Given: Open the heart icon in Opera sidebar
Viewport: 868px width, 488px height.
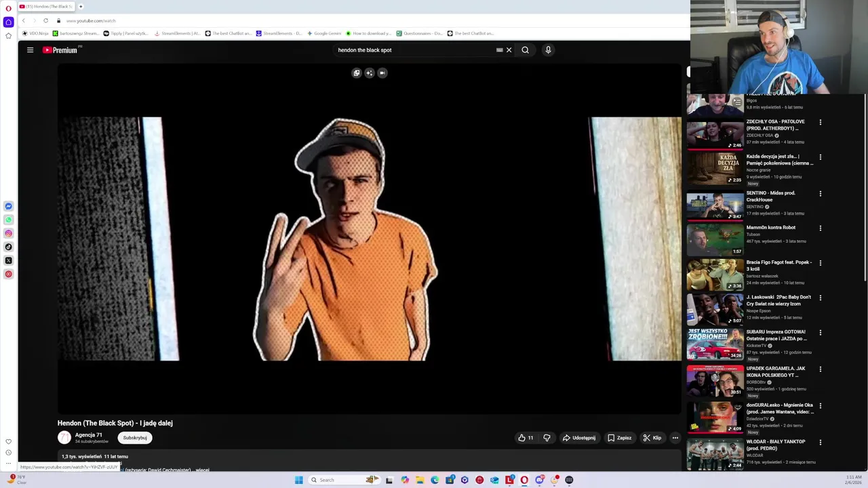Looking at the screenshot, I should (x=8, y=441).
